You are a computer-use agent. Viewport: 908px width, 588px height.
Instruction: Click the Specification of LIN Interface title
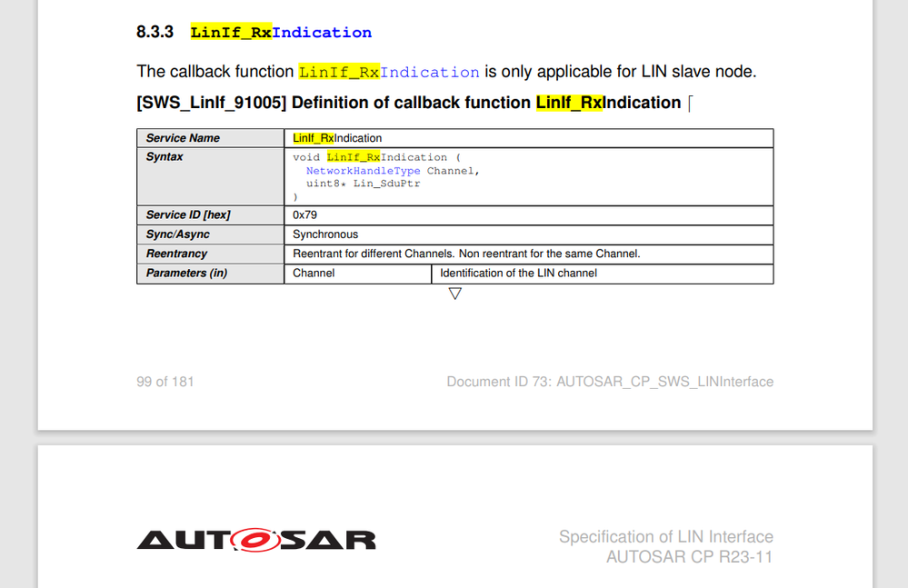click(664, 536)
